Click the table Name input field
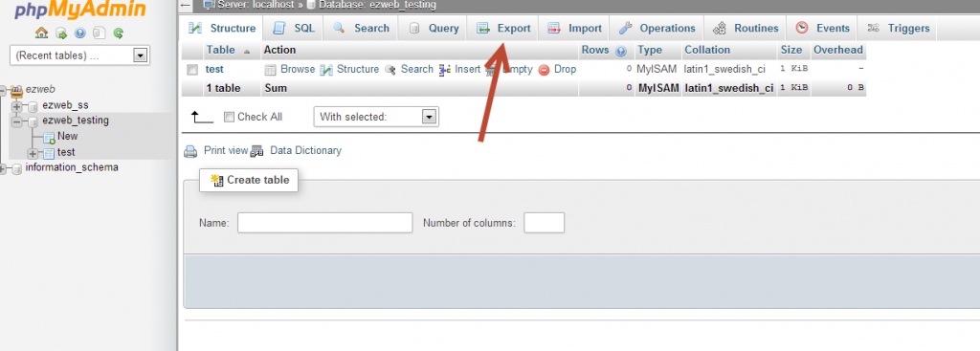This screenshot has height=351, width=980. pyautogui.click(x=325, y=223)
